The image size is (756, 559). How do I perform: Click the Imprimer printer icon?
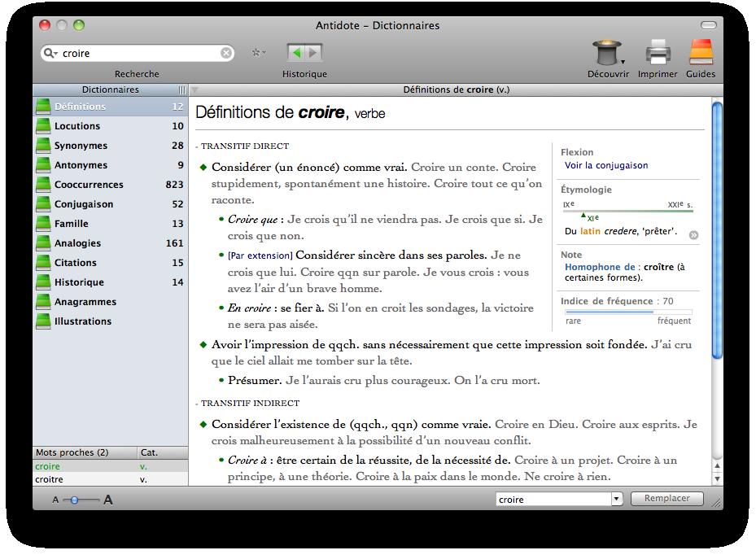coord(658,53)
